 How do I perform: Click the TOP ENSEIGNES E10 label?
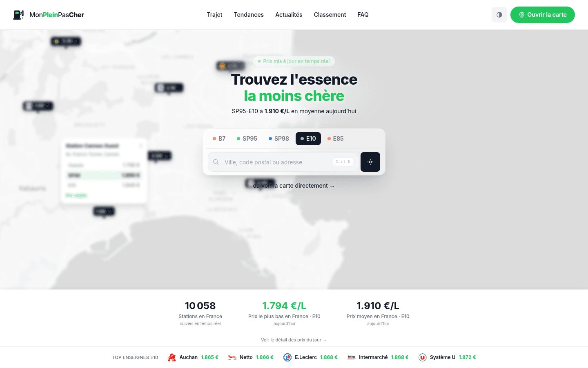pos(135,357)
